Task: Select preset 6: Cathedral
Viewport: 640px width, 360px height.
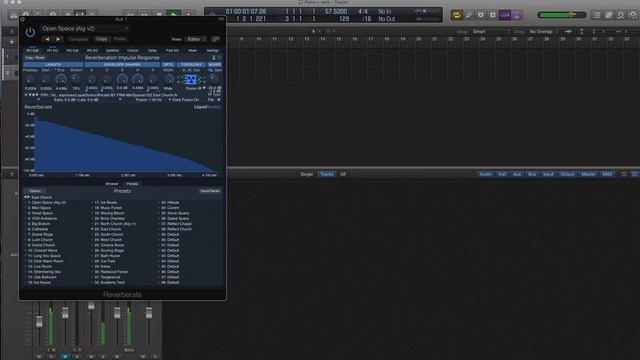Action: [x=38, y=229]
